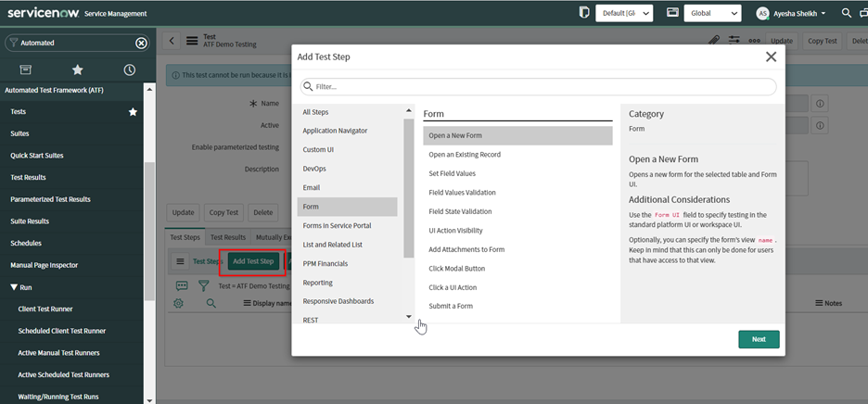Open more options ellipsis in header

(x=754, y=41)
